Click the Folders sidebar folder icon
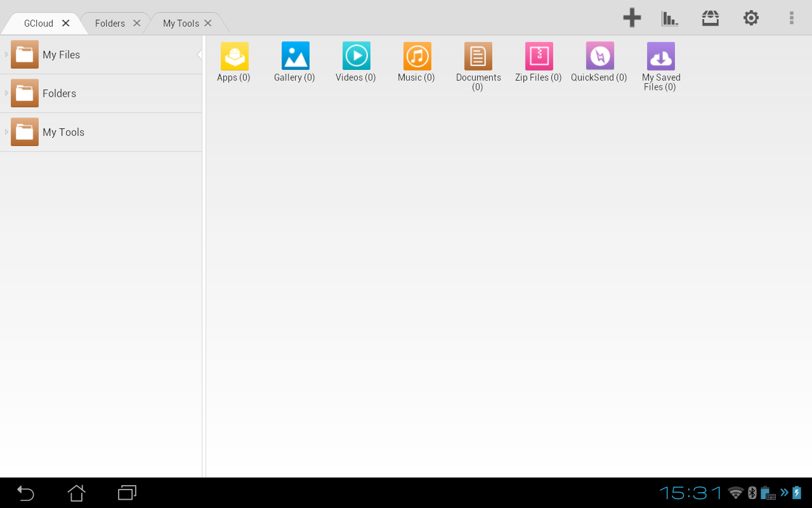The image size is (812, 508). pos(25,93)
